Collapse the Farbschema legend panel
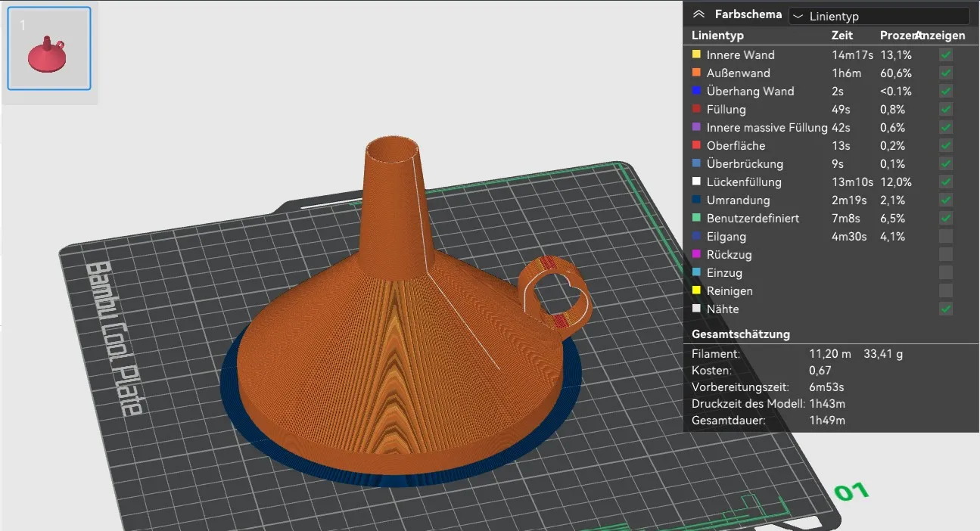This screenshot has width=980, height=531. pos(698,14)
